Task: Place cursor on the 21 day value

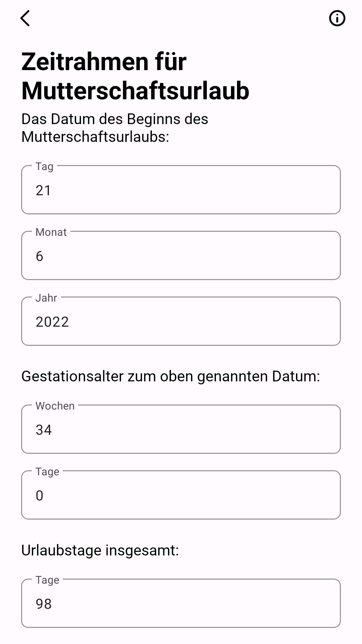Action: (x=43, y=191)
